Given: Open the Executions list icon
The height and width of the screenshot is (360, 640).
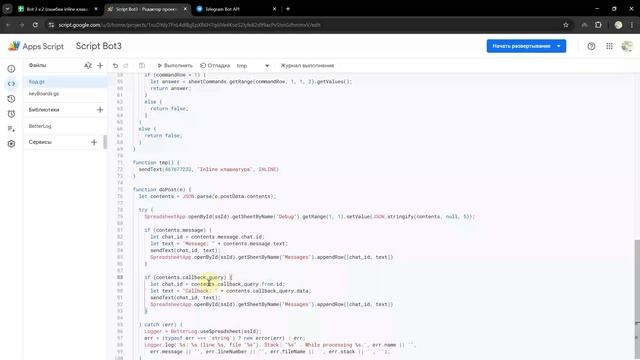Looking at the screenshot, I should pyautogui.click(x=11, y=129).
